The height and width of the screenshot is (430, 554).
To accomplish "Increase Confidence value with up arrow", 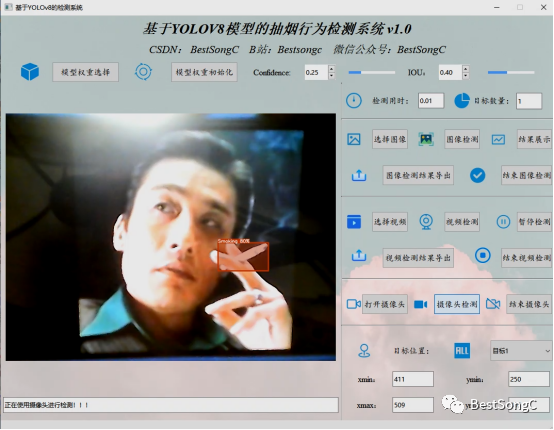I will (331, 69).
